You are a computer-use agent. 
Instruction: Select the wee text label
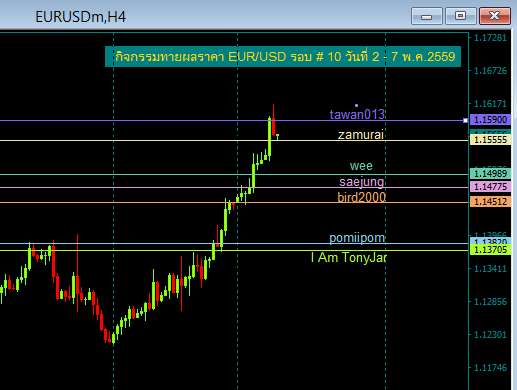[361, 166]
